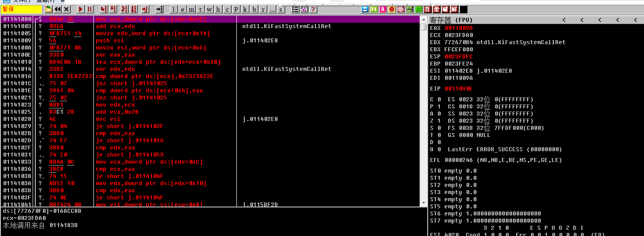This screenshot has width=644, height=236.
Task: Click the Step into toolbar icon
Action: point(103,9)
